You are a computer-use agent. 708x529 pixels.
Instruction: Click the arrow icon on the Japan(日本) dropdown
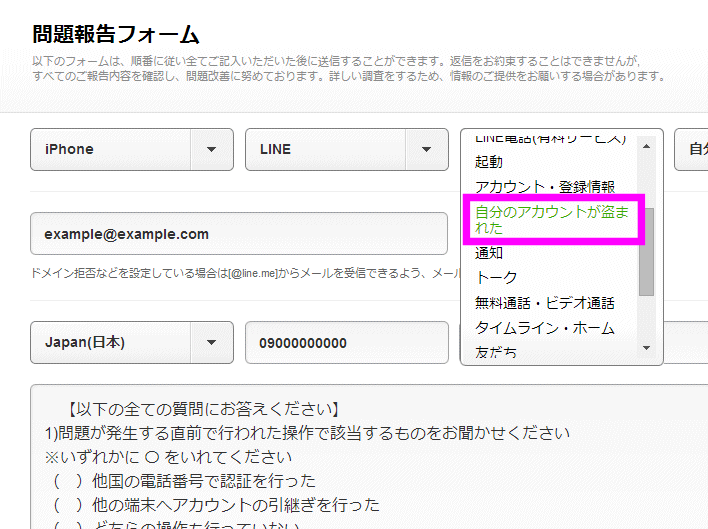click(211, 342)
